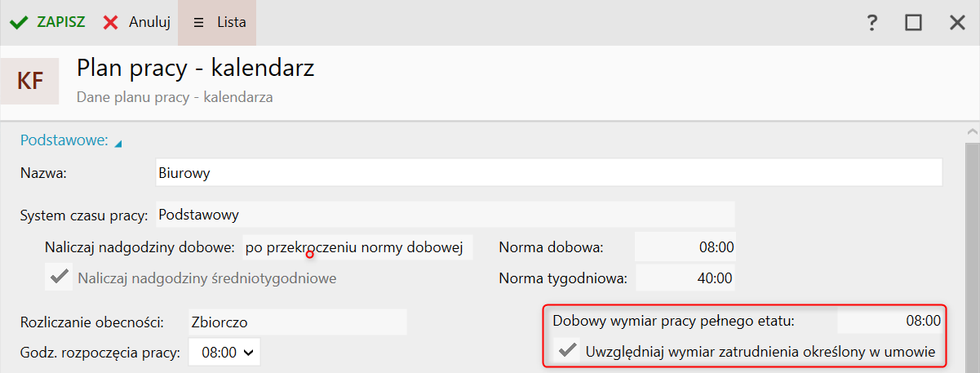Click the vertical scrollbar up arrow
980x373 pixels.
[x=972, y=133]
